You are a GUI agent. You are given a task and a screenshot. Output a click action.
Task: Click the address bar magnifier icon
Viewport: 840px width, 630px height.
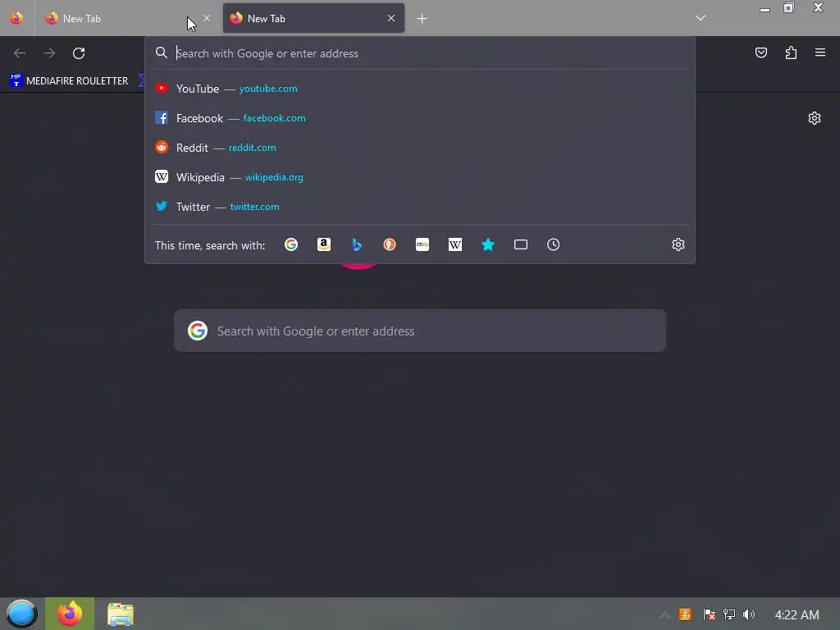[162, 52]
